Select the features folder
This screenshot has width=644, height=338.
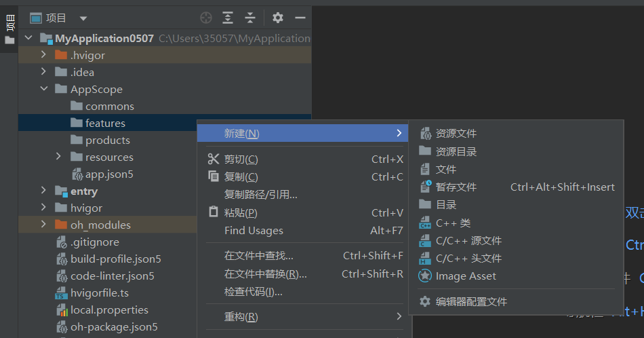point(108,123)
